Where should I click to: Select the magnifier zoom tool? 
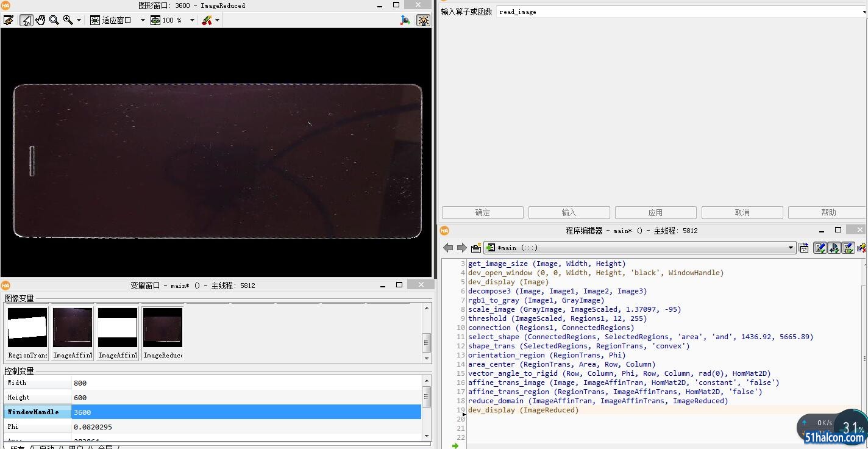pos(54,20)
